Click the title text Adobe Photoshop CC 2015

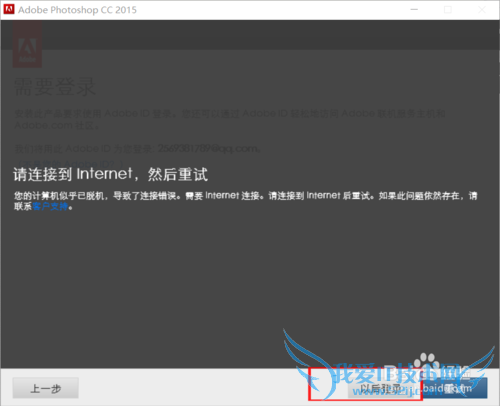(77, 10)
